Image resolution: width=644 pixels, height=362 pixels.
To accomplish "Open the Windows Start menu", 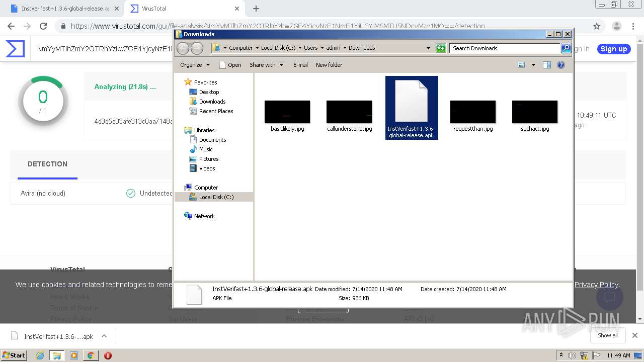I will (14, 355).
